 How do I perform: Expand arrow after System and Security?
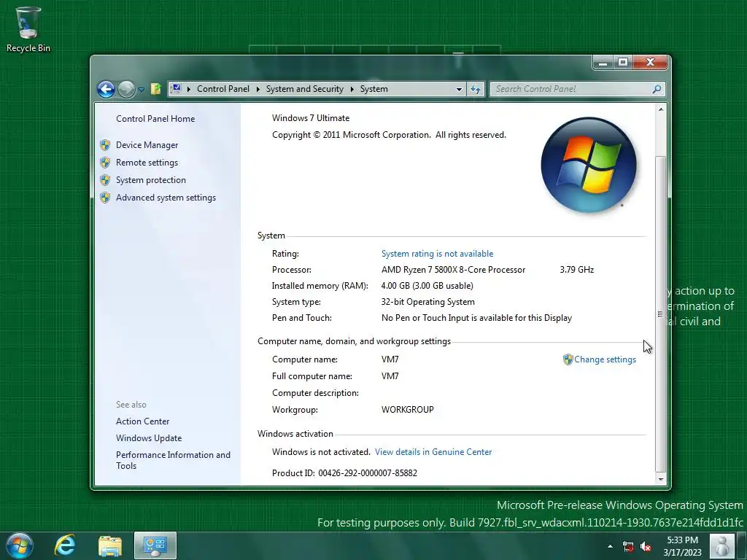[x=352, y=89]
